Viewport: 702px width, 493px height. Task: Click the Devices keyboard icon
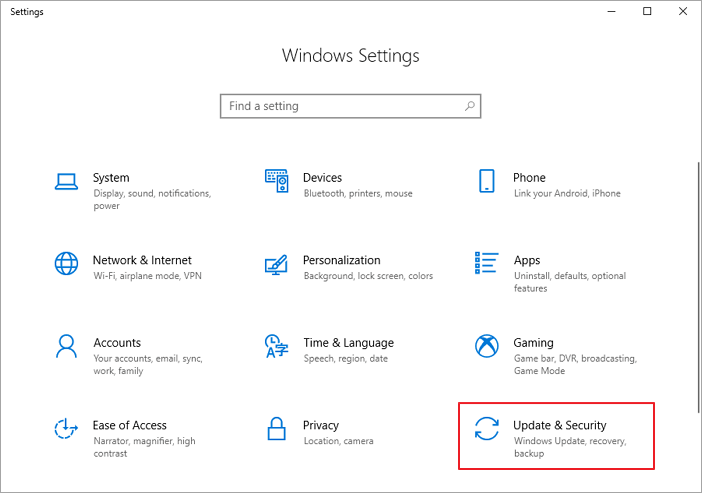(x=277, y=181)
